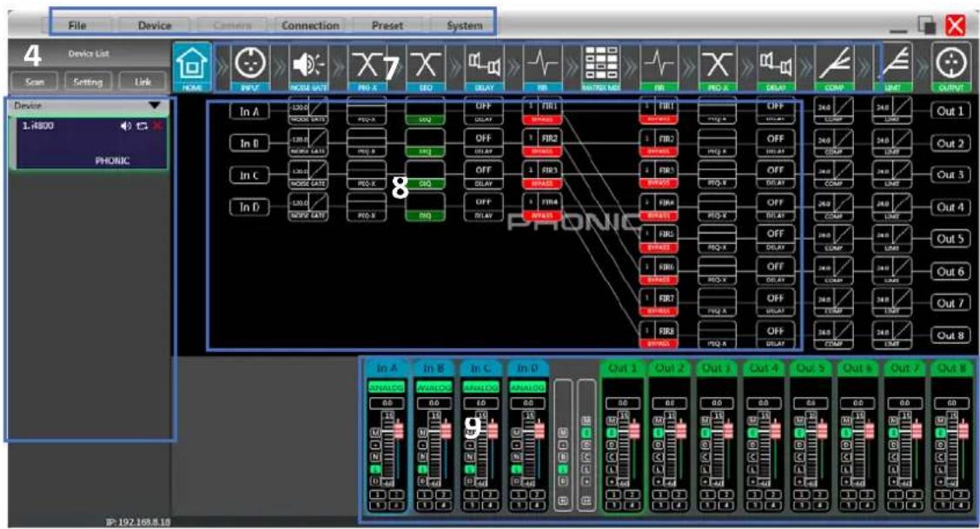Screen dimensions: 980x529
Task: Click the speaker icon on device 1.i4800
Action: (x=126, y=126)
